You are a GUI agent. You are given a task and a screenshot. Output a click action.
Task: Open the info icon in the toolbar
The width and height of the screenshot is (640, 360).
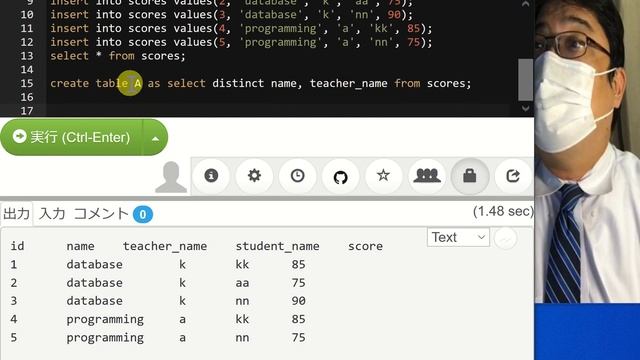tap(211, 176)
